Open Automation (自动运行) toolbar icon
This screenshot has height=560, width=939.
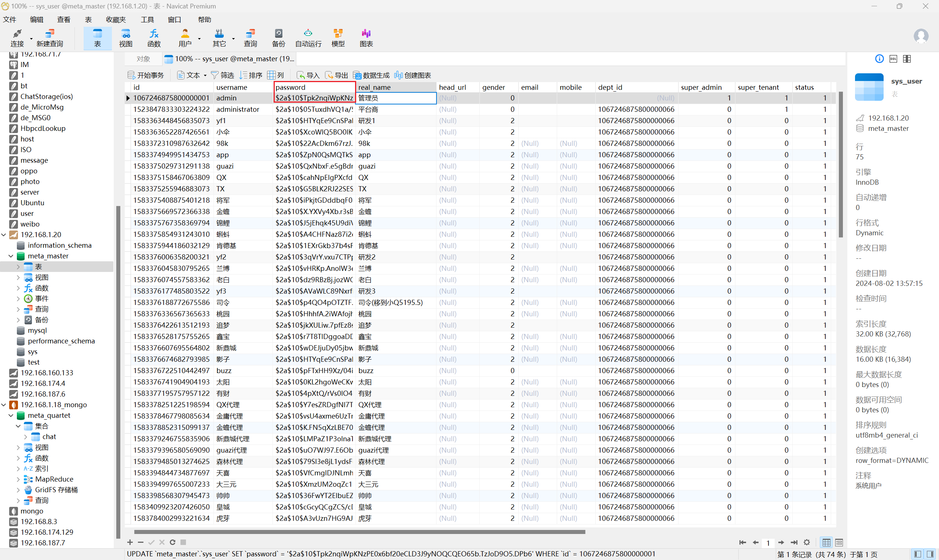coord(308,38)
